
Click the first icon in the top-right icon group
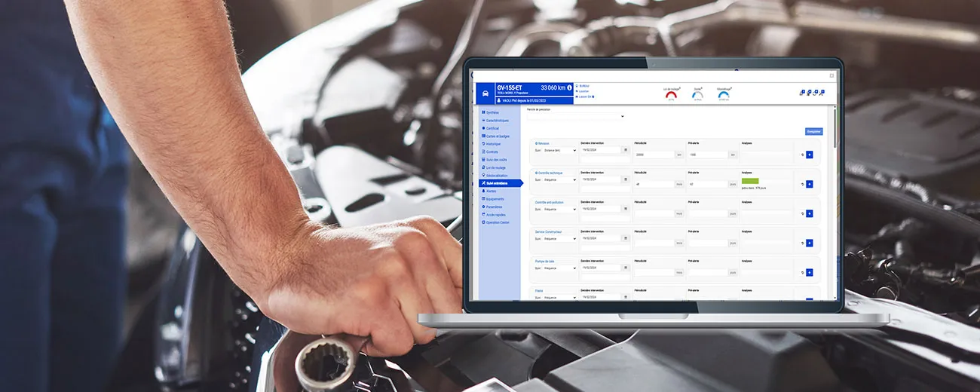802,93
